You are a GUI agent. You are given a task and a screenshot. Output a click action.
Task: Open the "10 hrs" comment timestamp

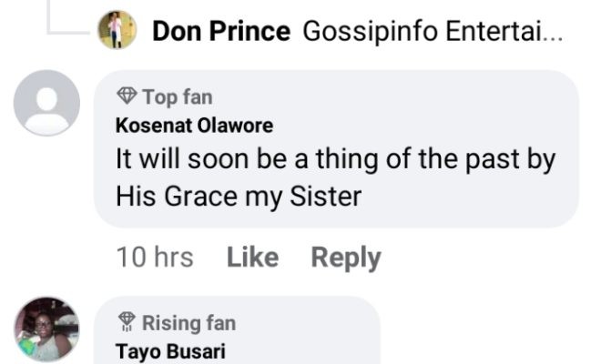pyautogui.click(x=155, y=258)
